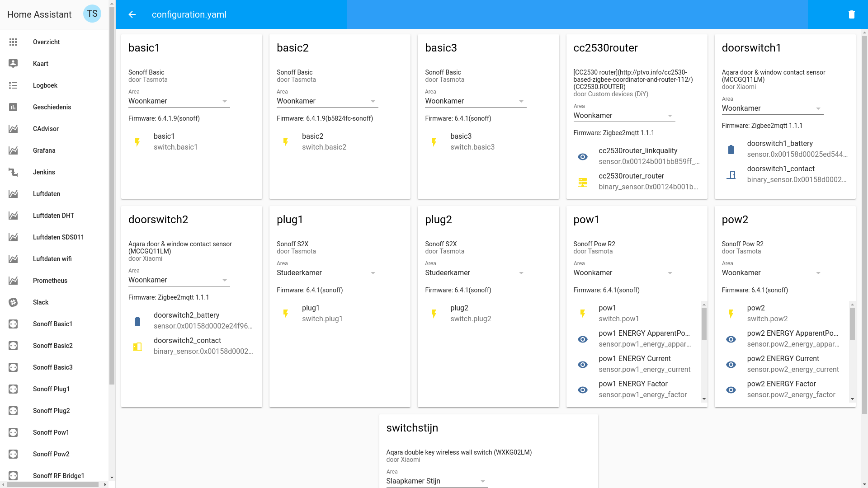Viewport: 868px width, 488px height.
Task: Click the trash delete icon
Action: pyautogui.click(x=851, y=14)
